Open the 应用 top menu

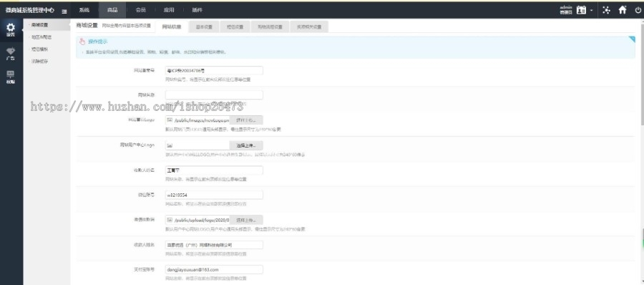click(x=169, y=10)
